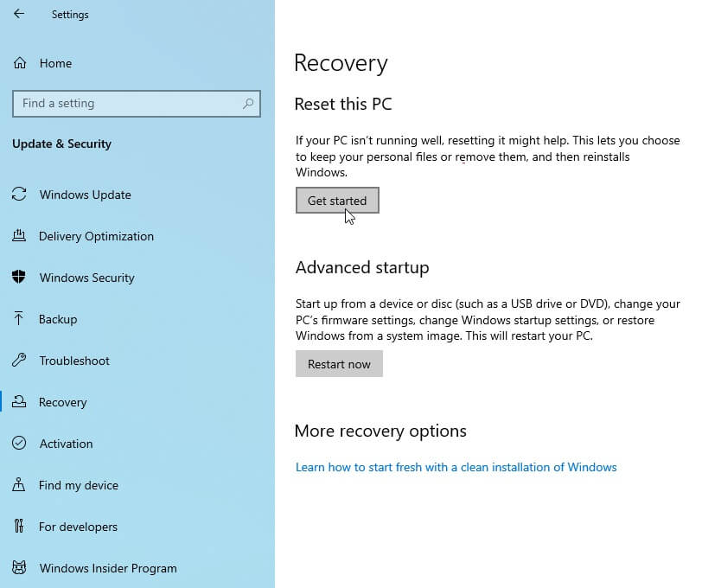Open the Home settings page
The width and height of the screenshot is (721, 588).
(x=55, y=63)
